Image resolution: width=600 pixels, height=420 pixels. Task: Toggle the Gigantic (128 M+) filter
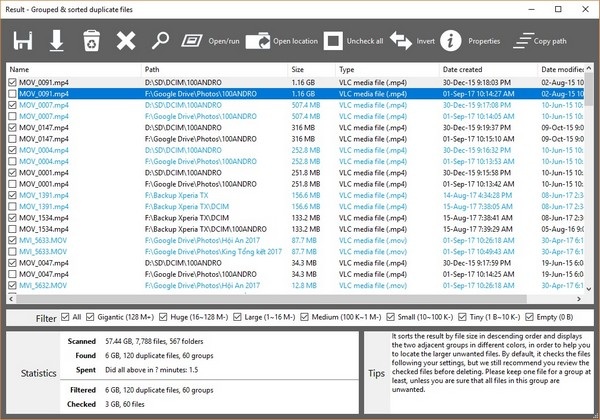tap(90, 317)
